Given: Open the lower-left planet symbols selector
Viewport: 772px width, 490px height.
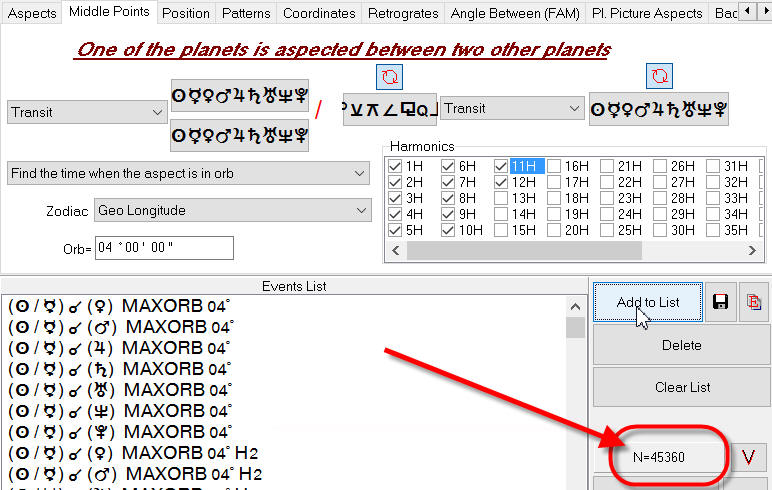Looking at the screenshot, I should [239, 134].
